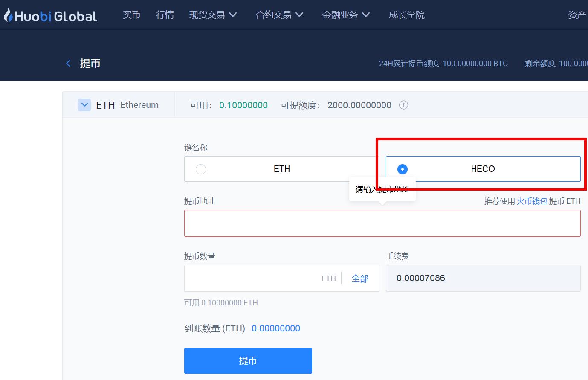Focus the 提币地址 address input field
Viewport: 588px width, 380px height.
[382, 223]
